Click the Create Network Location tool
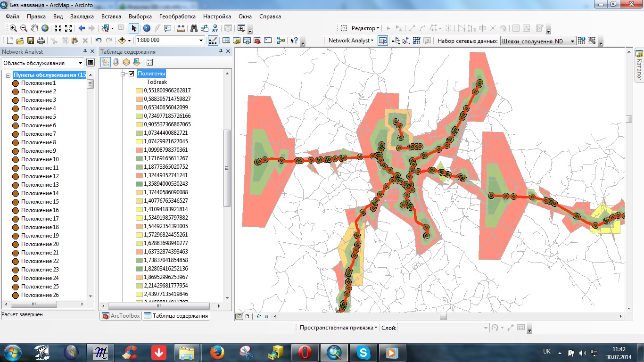Image resolution: width=644 pixels, height=362 pixels. (396, 41)
